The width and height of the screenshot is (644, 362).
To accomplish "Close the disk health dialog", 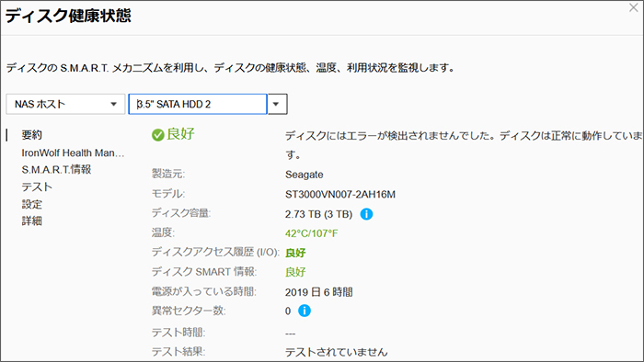I will [x=633, y=7].
